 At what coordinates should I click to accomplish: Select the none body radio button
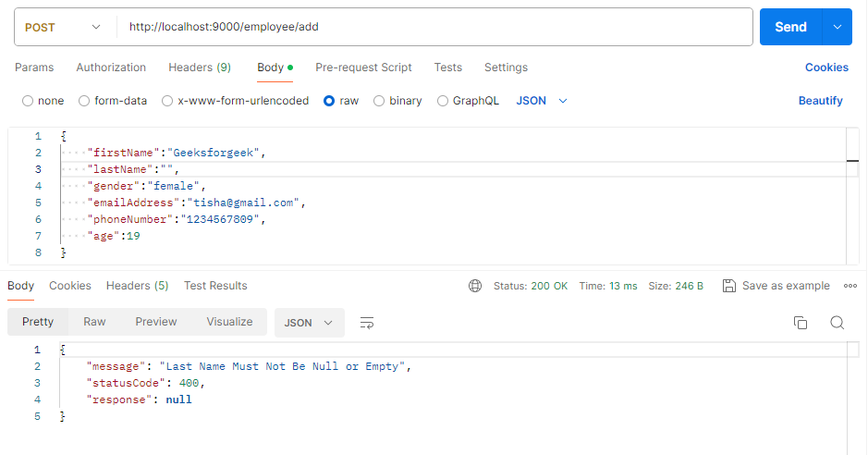tap(28, 101)
